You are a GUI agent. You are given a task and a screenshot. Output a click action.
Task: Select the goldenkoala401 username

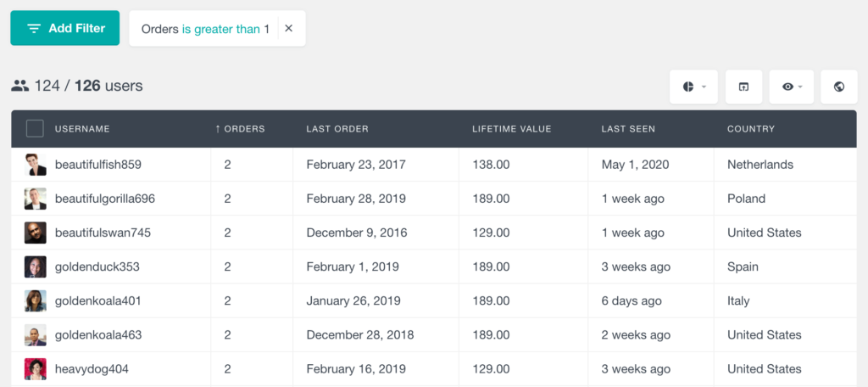97,300
